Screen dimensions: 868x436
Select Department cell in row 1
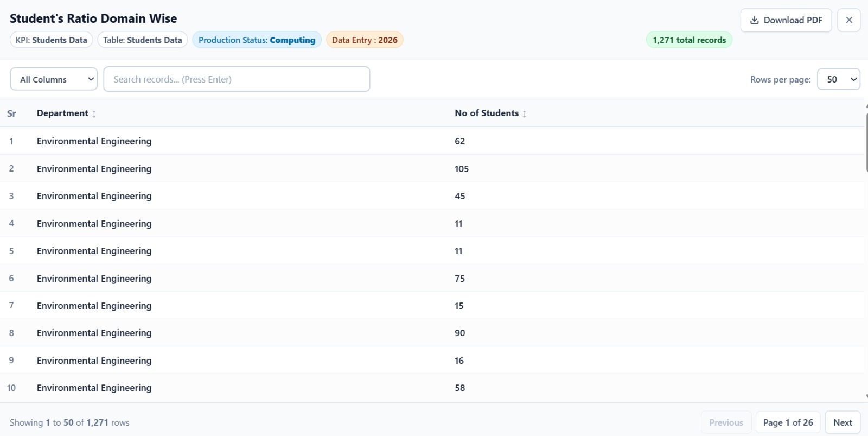94,141
